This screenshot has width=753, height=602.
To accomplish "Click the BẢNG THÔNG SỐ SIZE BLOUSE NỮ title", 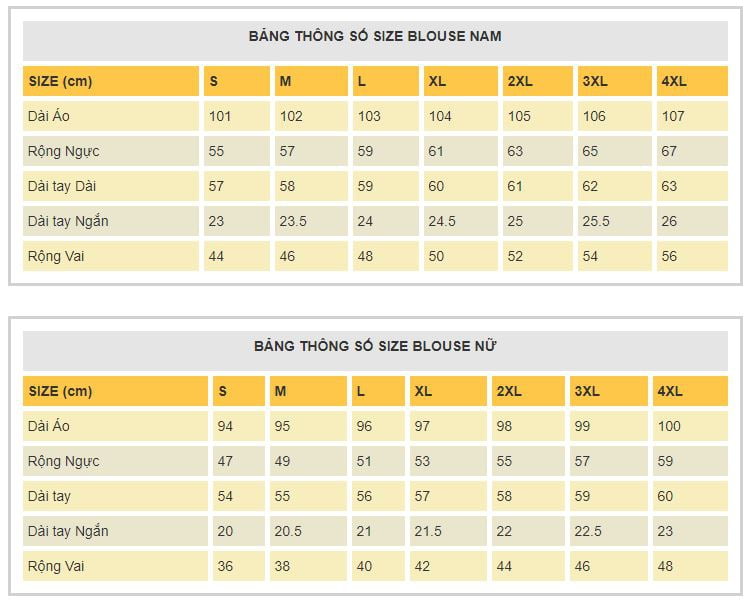I will click(x=375, y=346).
